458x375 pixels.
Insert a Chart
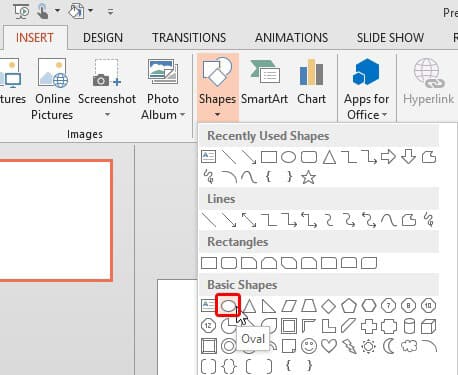[x=312, y=83]
